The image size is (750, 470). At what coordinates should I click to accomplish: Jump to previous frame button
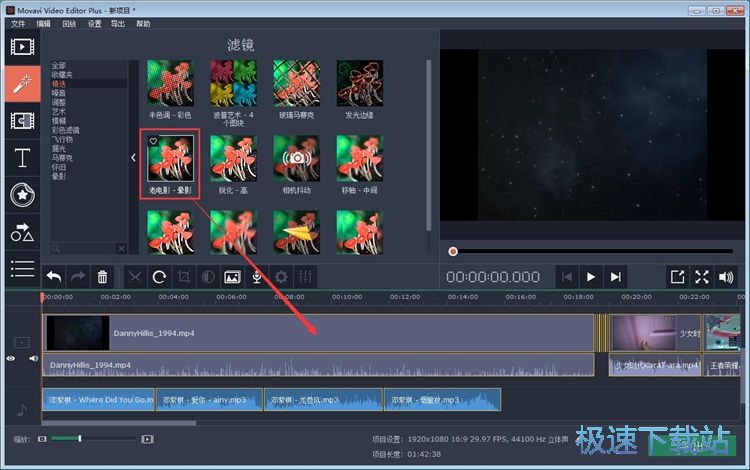click(567, 277)
